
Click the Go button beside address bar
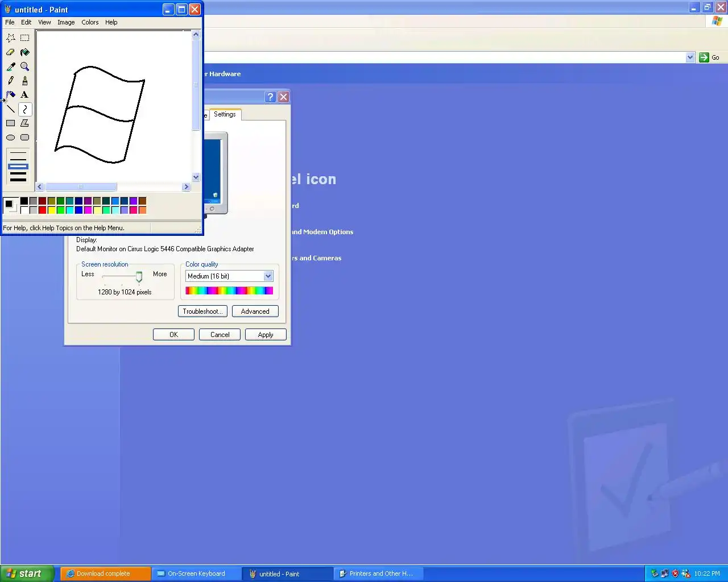click(x=709, y=57)
